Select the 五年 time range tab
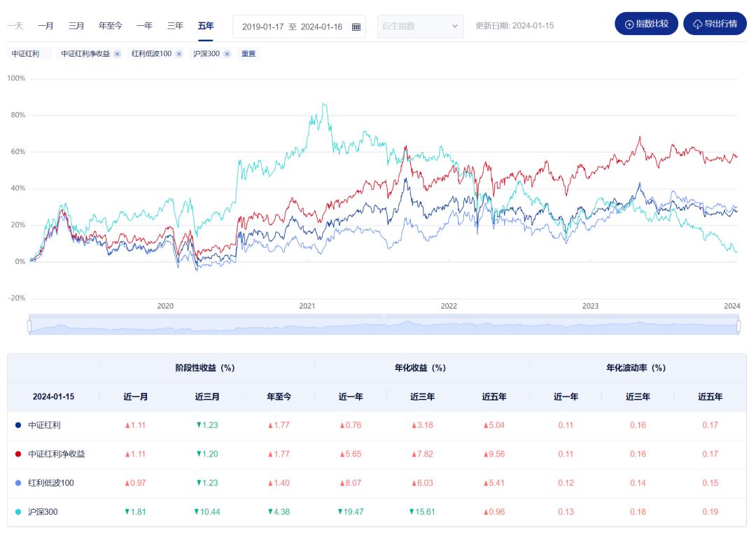 (x=206, y=26)
